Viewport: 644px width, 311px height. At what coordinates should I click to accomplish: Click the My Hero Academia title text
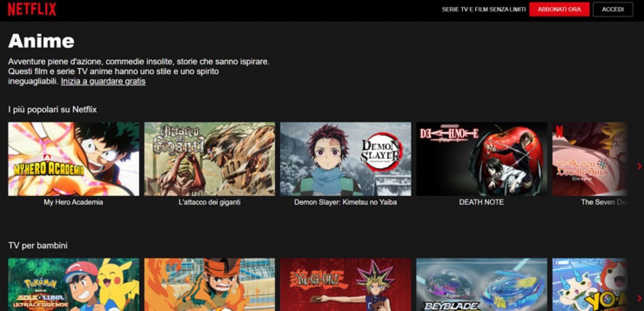73,202
